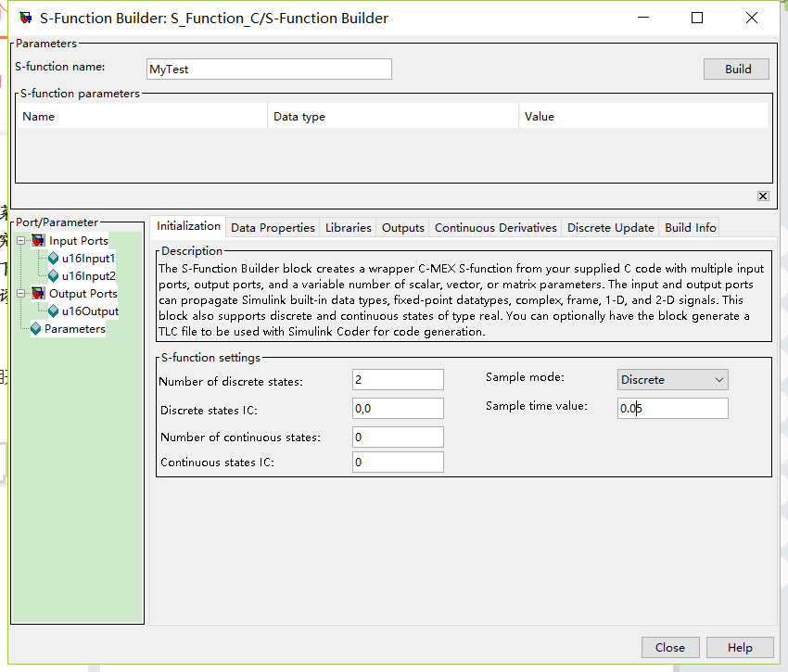
Task: Click the Build button
Action: coord(736,70)
